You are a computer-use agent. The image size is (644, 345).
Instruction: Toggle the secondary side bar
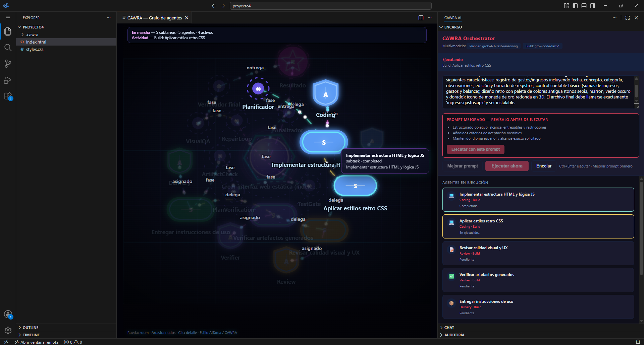pos(593,6)
